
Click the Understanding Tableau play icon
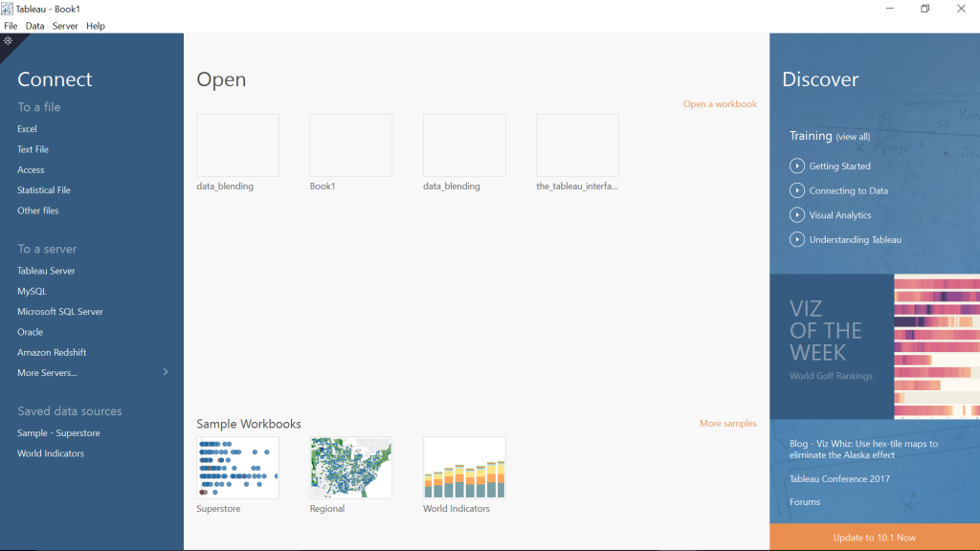[796, 239]
